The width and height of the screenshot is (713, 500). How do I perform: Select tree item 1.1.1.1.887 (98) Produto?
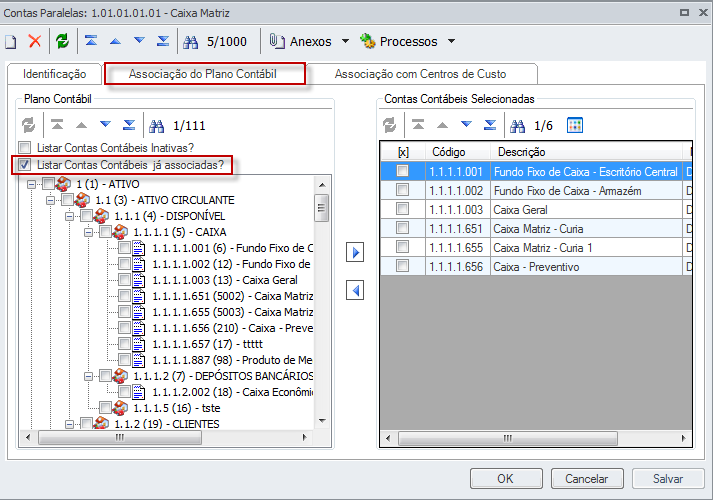click(x=232, y=360)
